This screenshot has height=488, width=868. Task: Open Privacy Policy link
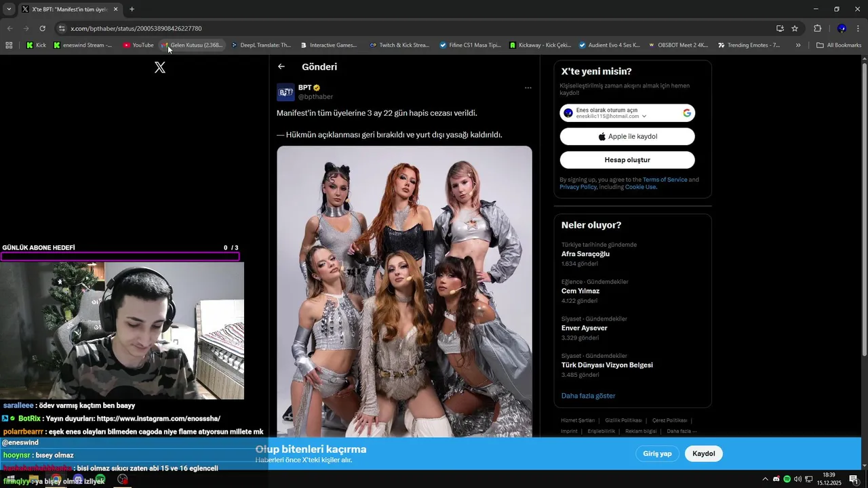click(x=578, y=187)
